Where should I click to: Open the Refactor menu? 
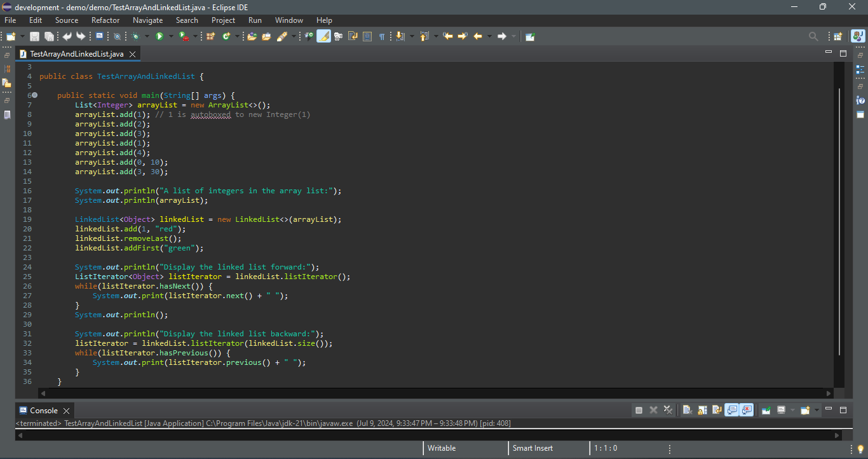click(105, 20)
